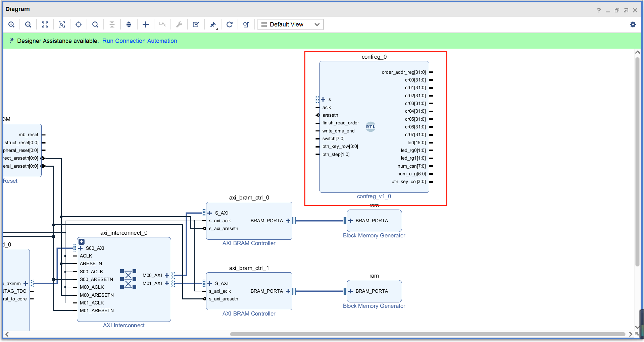This screenshot has width=644, height=342.
Task: Click Run Connection Automation link
Action: point(140,41)
